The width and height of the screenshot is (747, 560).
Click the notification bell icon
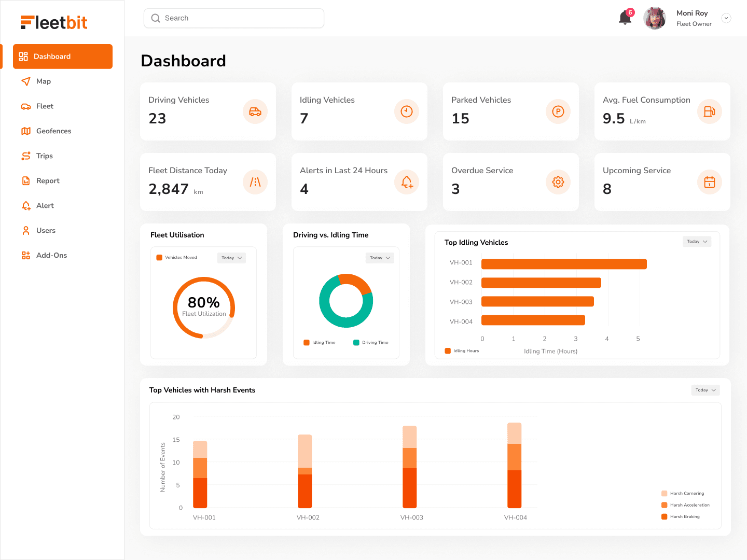[x=624, y=18]
